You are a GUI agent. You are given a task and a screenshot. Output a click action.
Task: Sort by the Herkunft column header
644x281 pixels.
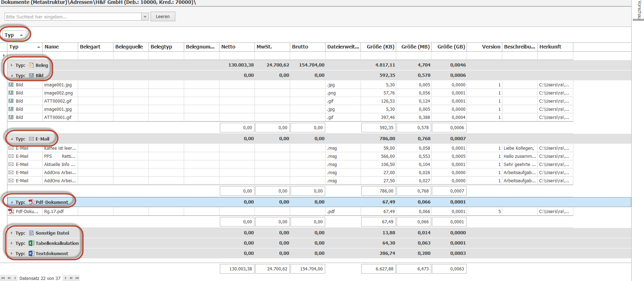[555, 47]
